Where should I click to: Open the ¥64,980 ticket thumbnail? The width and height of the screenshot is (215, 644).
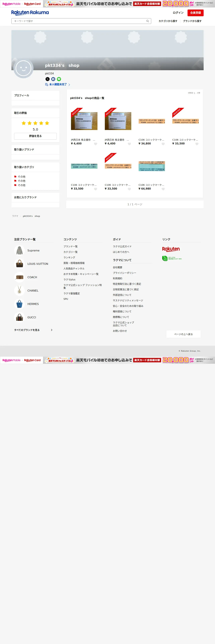coord(152,166)
